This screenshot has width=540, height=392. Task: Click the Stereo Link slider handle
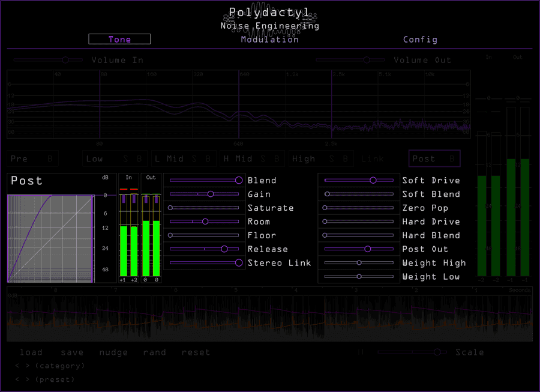click(x=239, y=263)
